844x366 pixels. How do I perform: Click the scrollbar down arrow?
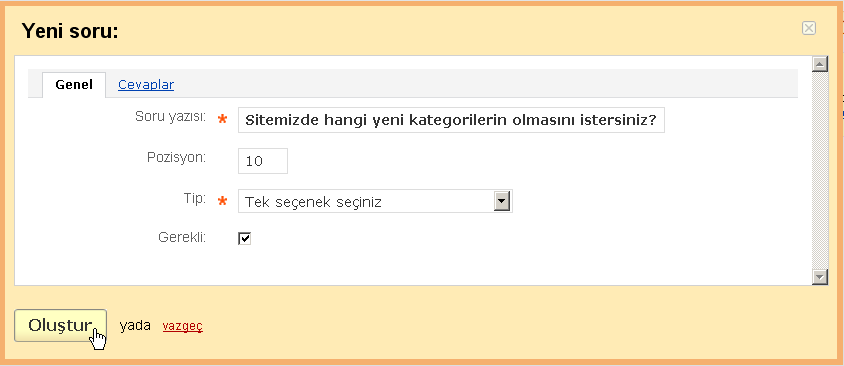click(820, 277)
